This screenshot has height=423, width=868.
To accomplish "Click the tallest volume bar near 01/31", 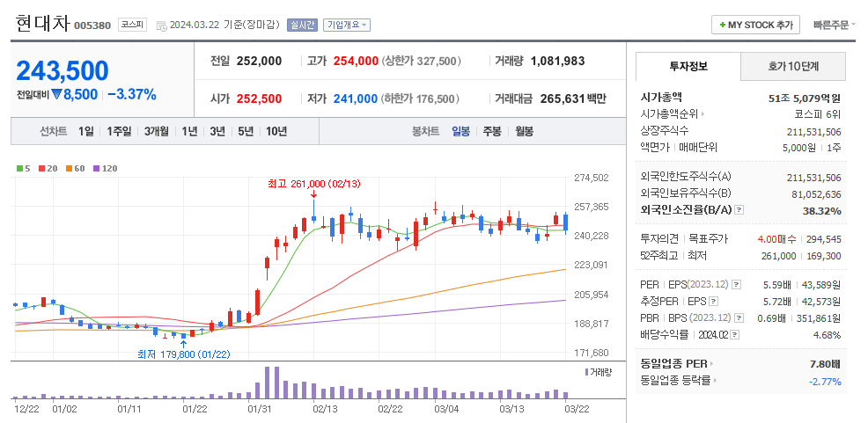I will pos(267,383).
